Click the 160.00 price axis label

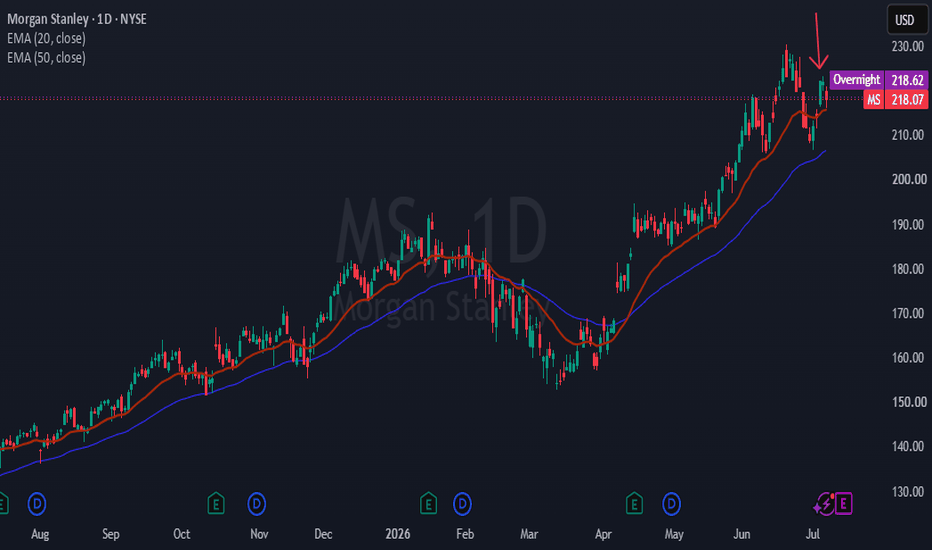[x=908, y=357]
